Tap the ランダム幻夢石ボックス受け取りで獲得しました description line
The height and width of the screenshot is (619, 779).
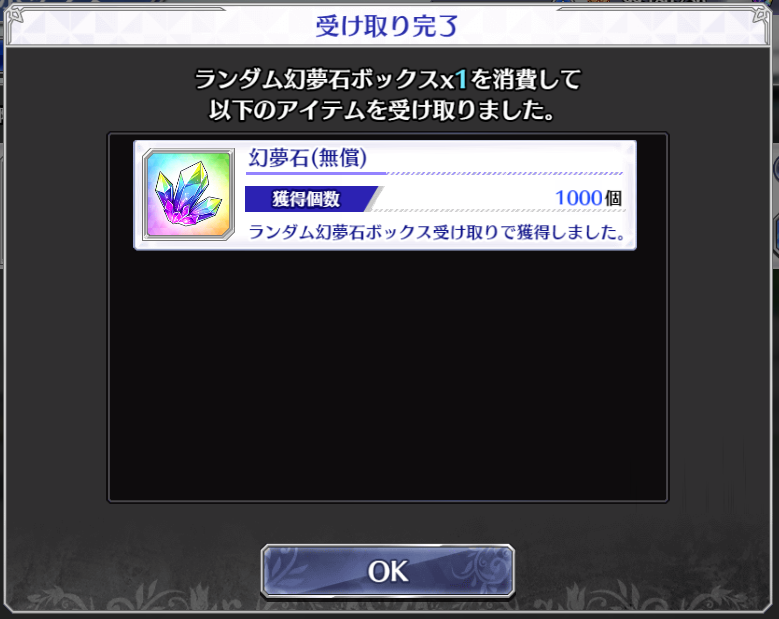pos(437,232)
